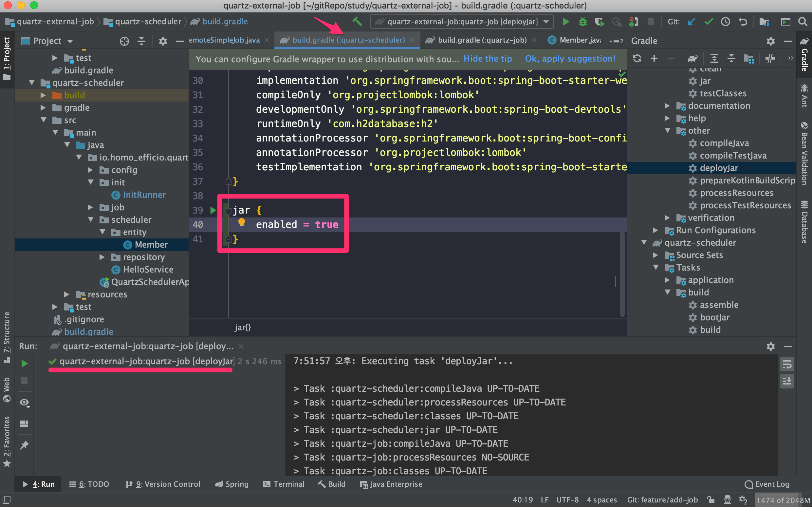
Task: Switch to build.gradle (:quartz-job) tab
Action: click(x=482, y=40)
